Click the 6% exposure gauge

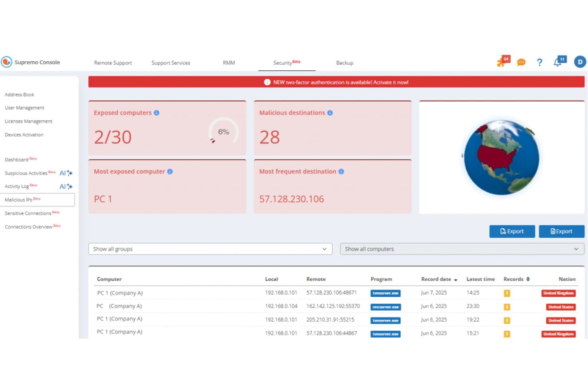[224, 131]
